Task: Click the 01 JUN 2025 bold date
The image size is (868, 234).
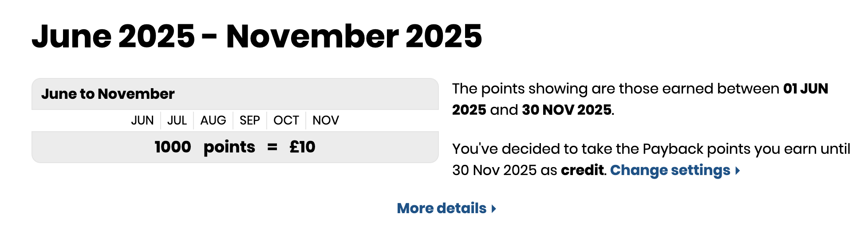Action: point(640,99)
